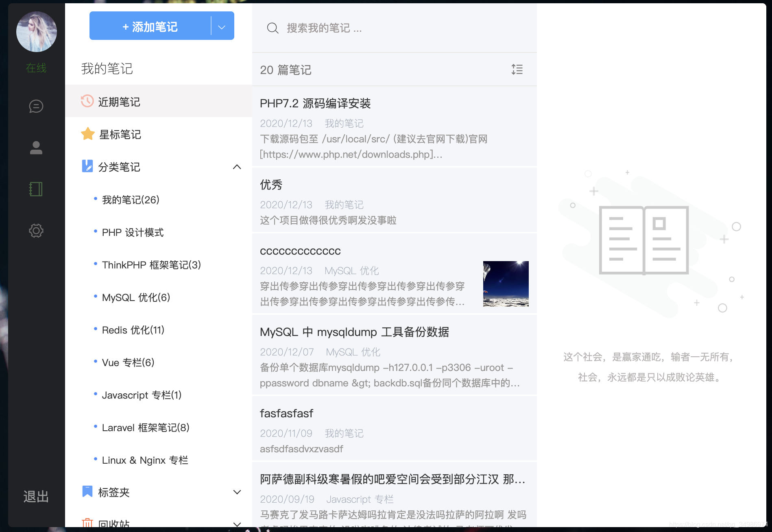Open category Vue 专栏(6)
This screenshot has height=532, width=772.
(128, 362)
